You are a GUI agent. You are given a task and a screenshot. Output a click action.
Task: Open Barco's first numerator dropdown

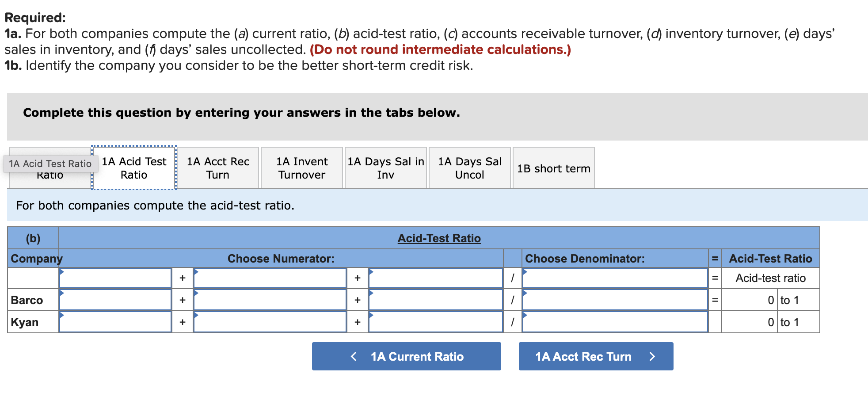[x=115, y=300]
